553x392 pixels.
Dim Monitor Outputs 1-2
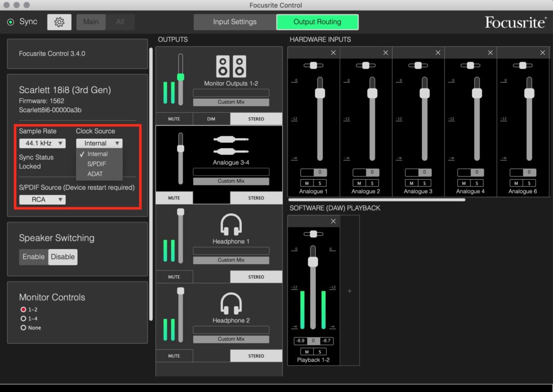tap(212, 119)
